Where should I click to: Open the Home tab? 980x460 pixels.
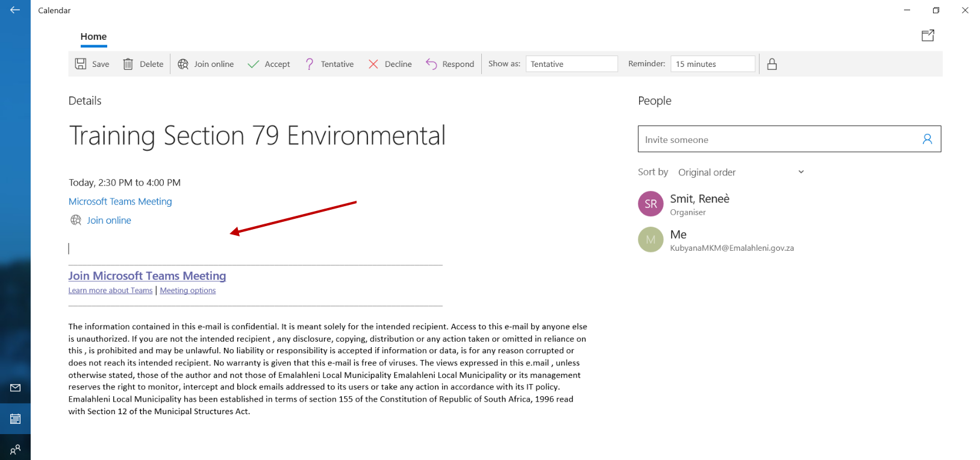click(93, 37)
